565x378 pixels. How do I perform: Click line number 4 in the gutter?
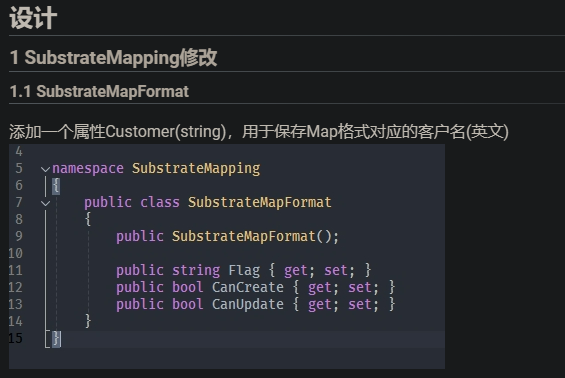19,152
